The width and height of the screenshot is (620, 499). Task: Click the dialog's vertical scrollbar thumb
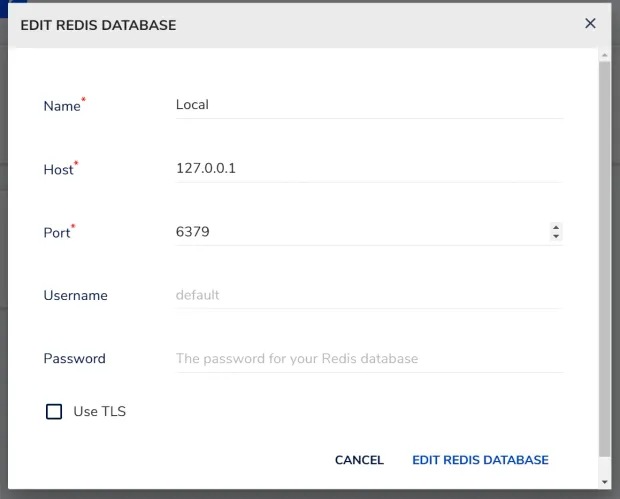604,250
